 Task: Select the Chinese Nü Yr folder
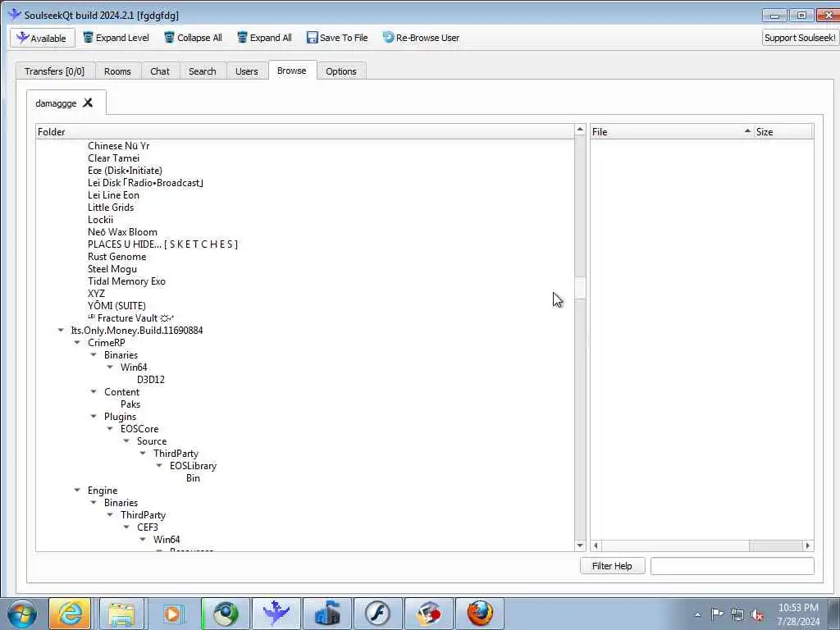tap(118, 146)
